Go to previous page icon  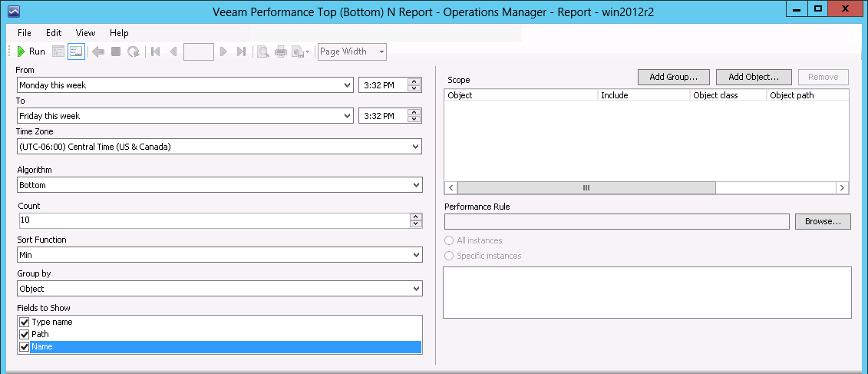click(173, 51)
